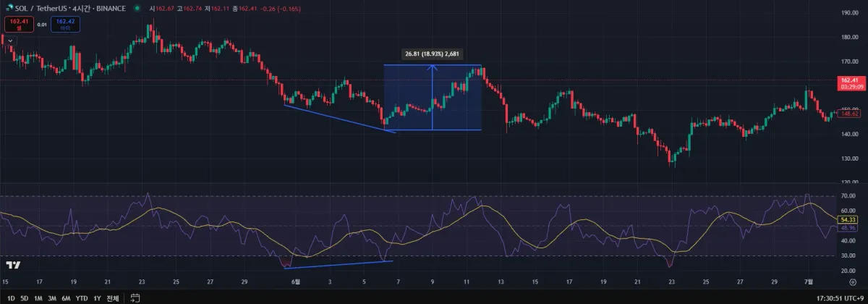Click the red 162.41 sell button
Viewport: 868px width, 304px height.
tap(18, 23)
